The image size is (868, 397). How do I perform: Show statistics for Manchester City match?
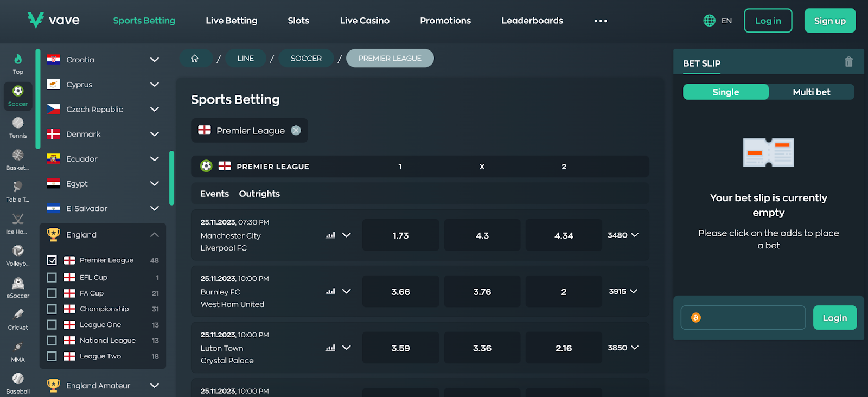click(330, 235)
